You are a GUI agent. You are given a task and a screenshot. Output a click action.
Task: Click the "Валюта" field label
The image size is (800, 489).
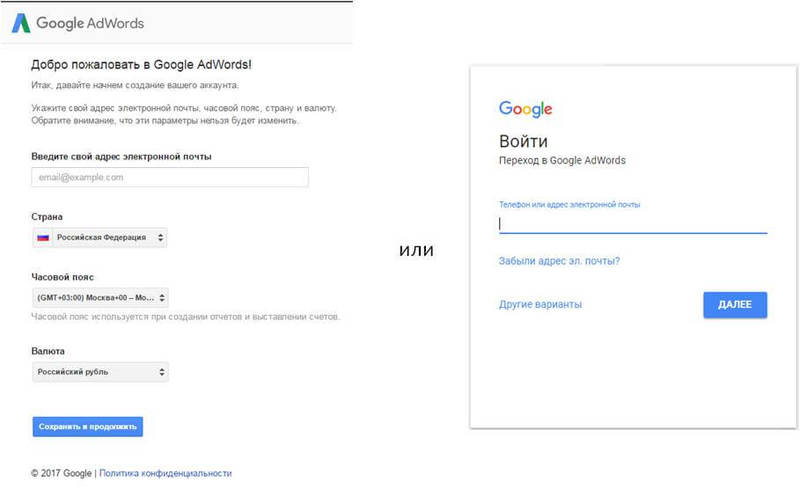click(48, 351)
